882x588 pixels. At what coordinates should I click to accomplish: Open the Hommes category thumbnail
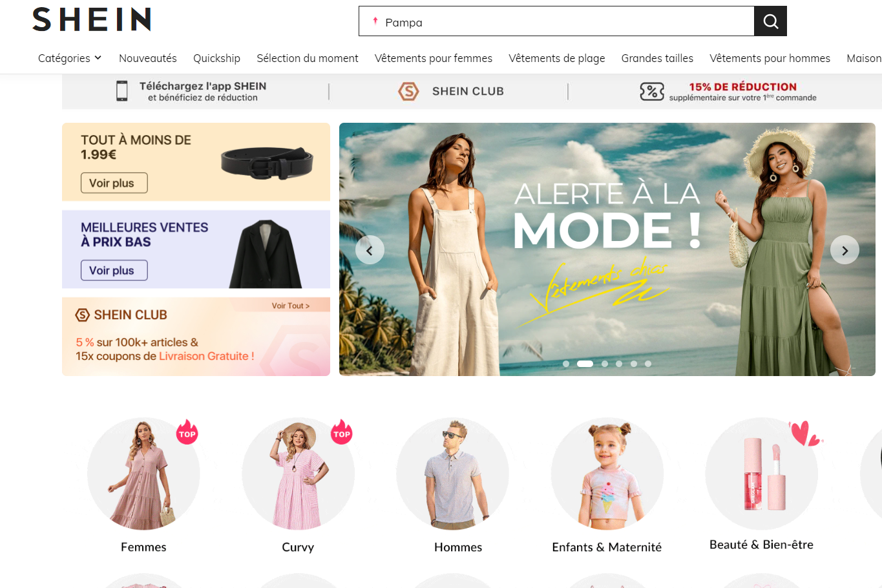click(452, 474)
